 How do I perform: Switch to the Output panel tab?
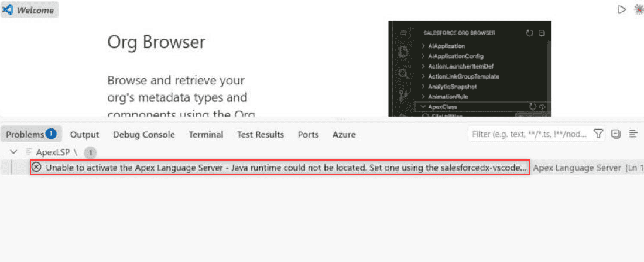(85, 134)
